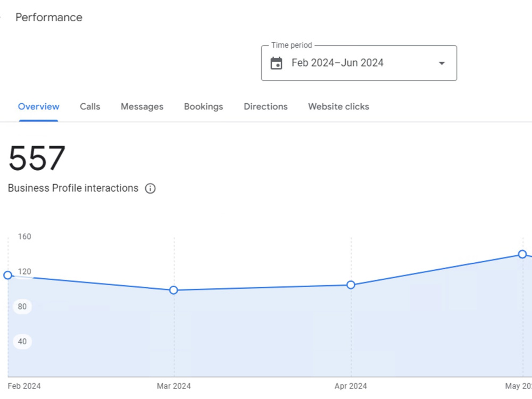Select the Apr 2024 chart point
Screen dimensions: 532x399
click(x=351, y=285)
